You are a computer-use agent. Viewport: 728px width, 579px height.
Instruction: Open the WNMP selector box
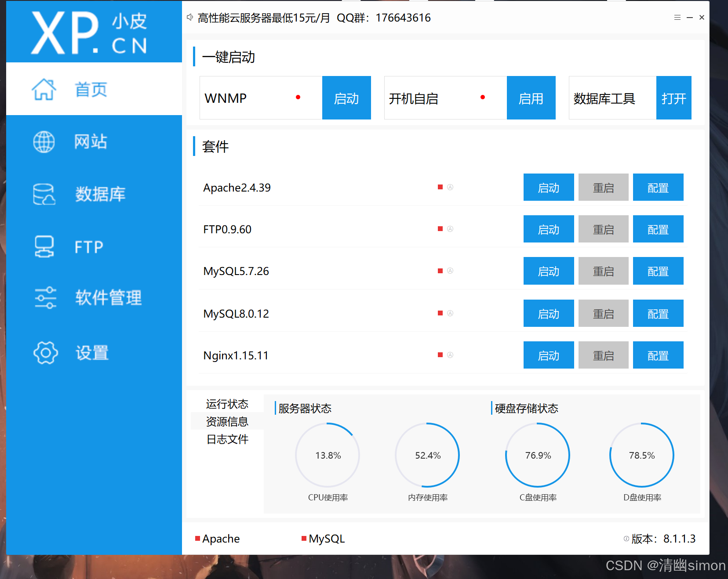click(261, 98)
